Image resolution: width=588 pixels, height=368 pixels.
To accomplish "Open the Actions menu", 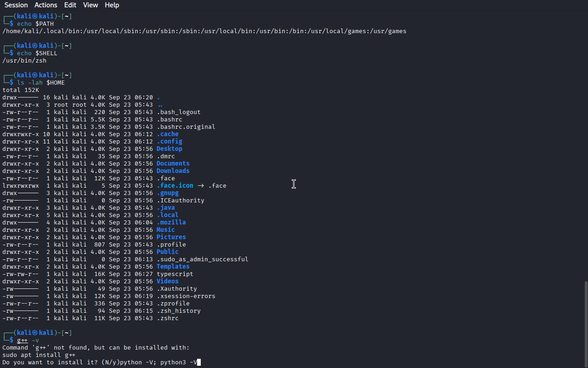I will (x=46, y=5).
